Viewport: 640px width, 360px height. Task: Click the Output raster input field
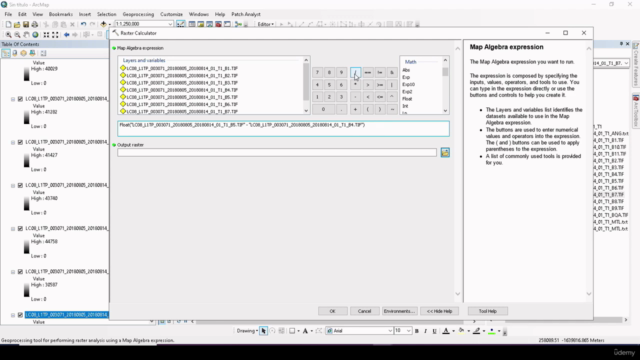click(x=277, y=153)
